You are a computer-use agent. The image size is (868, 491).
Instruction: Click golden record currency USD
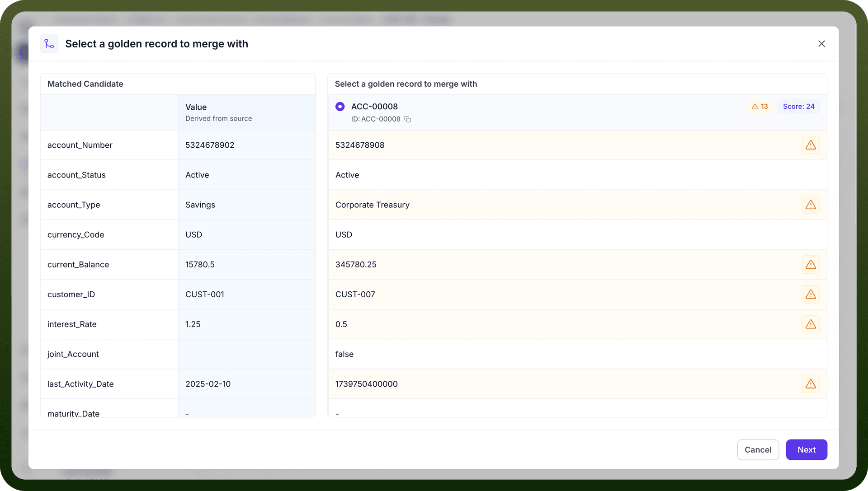(344, 234)
